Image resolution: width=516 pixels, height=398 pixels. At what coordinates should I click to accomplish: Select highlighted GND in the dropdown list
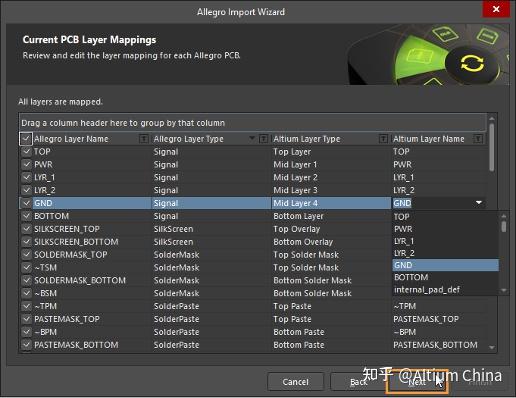pyautogui.click(x=446, y=265)
